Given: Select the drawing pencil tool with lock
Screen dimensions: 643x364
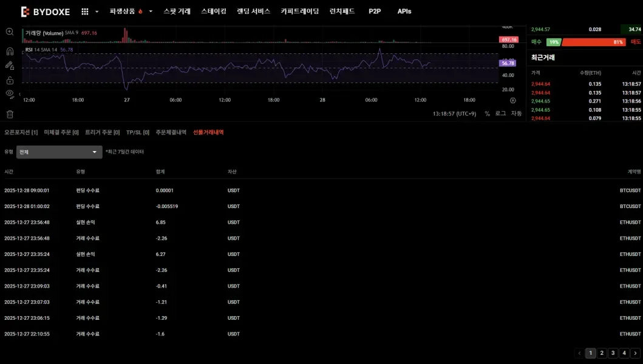Looking at the screenshot, I should pyautogui.click(x=9, y=66).
